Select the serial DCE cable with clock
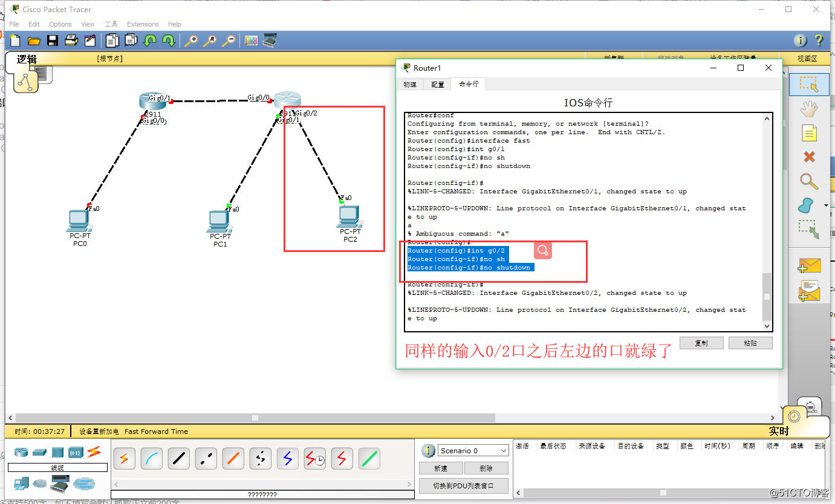 pyautogui.click(x=315, y=459)
